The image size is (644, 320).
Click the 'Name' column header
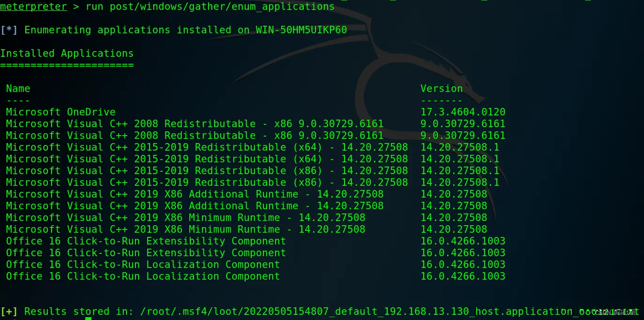point(18,89)
